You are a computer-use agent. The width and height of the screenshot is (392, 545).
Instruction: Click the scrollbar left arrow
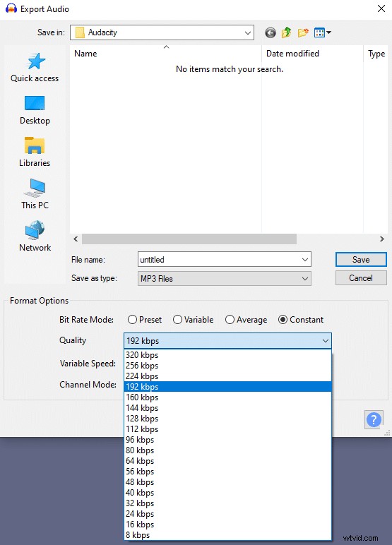point(76,239)
